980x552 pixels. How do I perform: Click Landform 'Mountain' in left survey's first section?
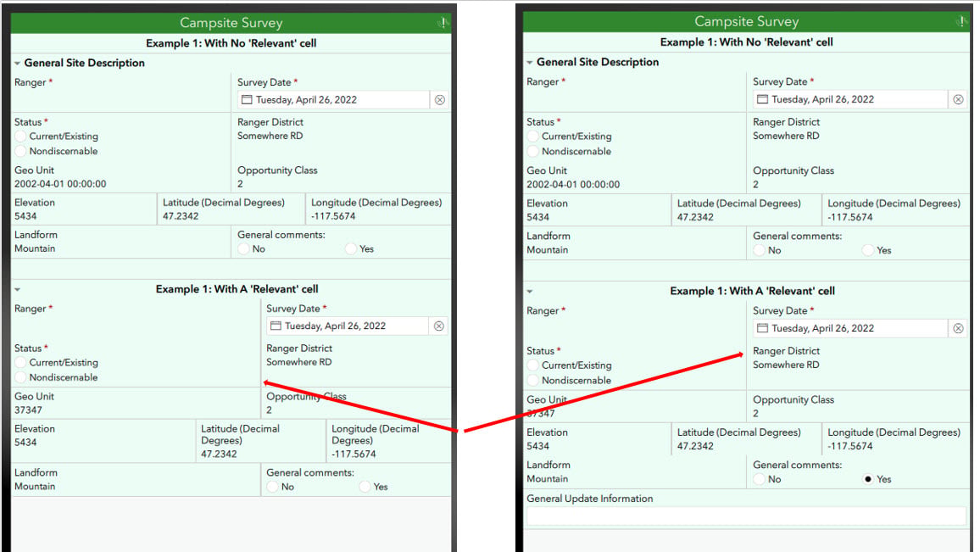point(35,248)
